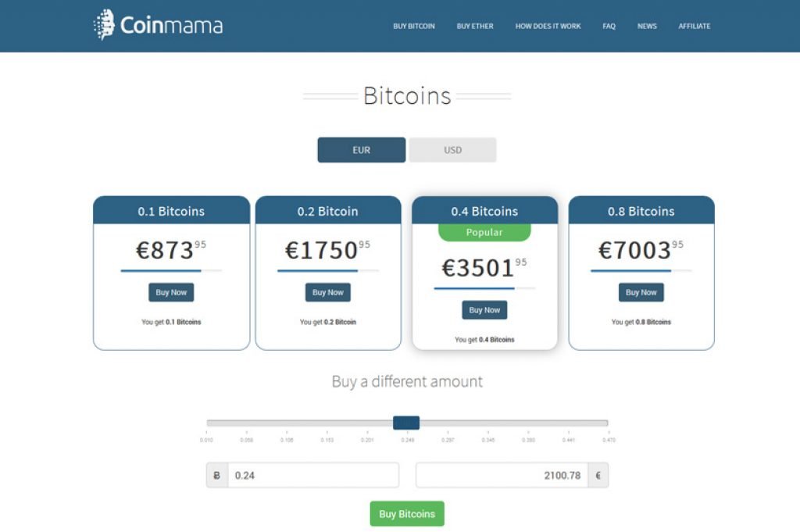800x532 pixels.
Task: Visit the Affiliate page
Action: [x=695, y=26]
